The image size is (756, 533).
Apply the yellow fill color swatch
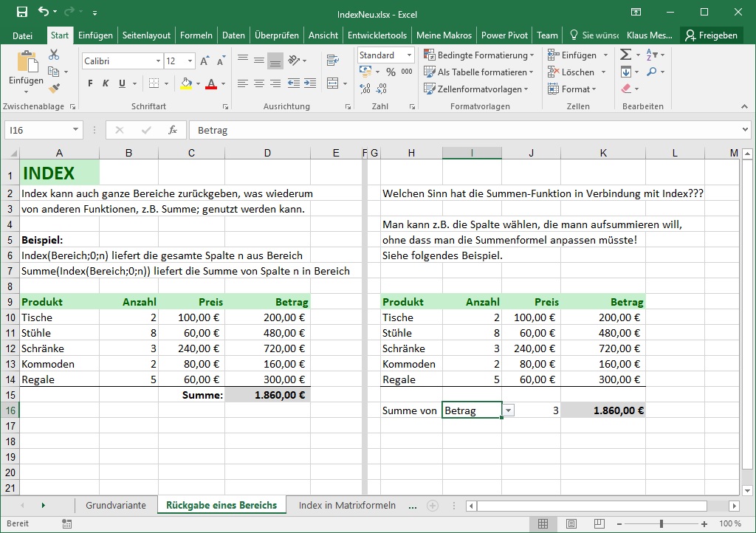[x=186, y=83]
